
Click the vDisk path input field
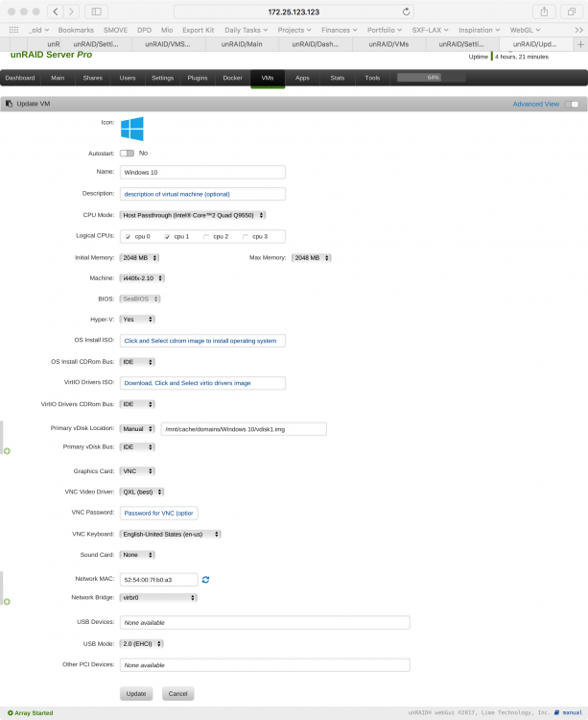244,429
